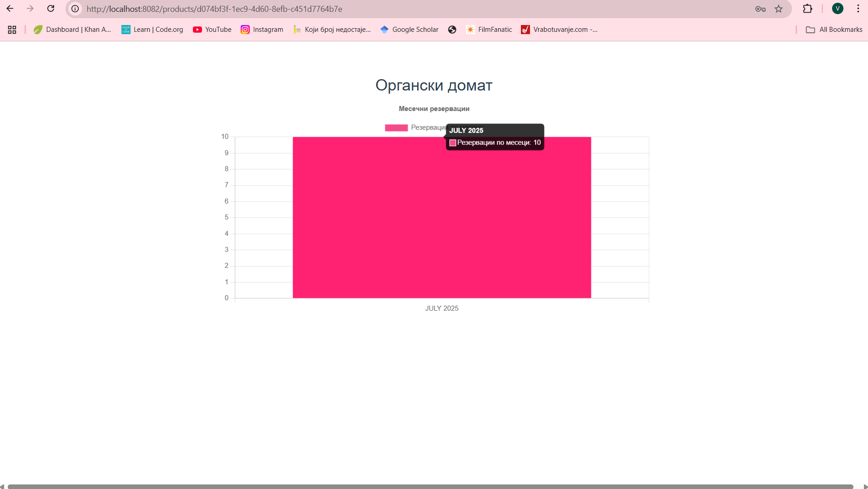Open the password manager key icon

760,9
